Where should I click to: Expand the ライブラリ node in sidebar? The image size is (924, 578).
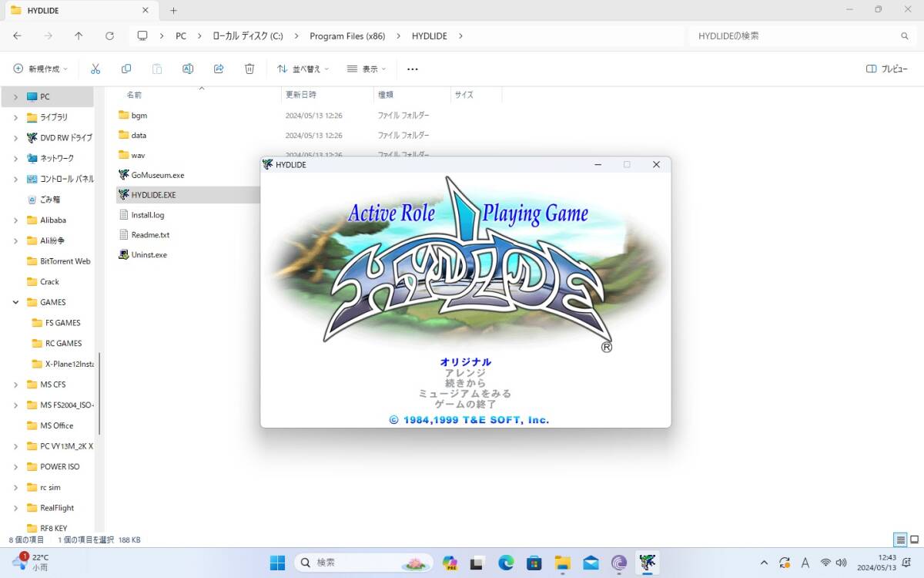(16, 117)
